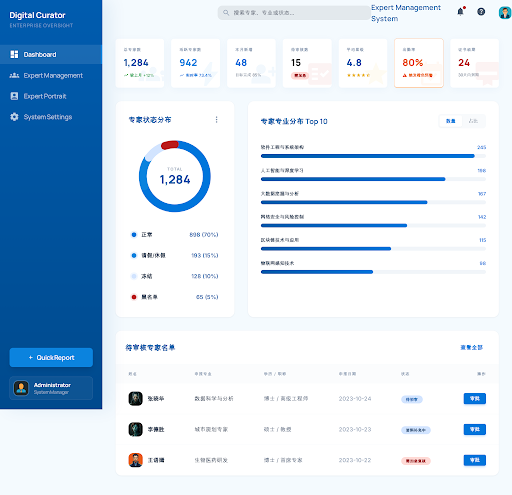Click the view all link above pending table

pyautogui.click(x=471, y=347)
